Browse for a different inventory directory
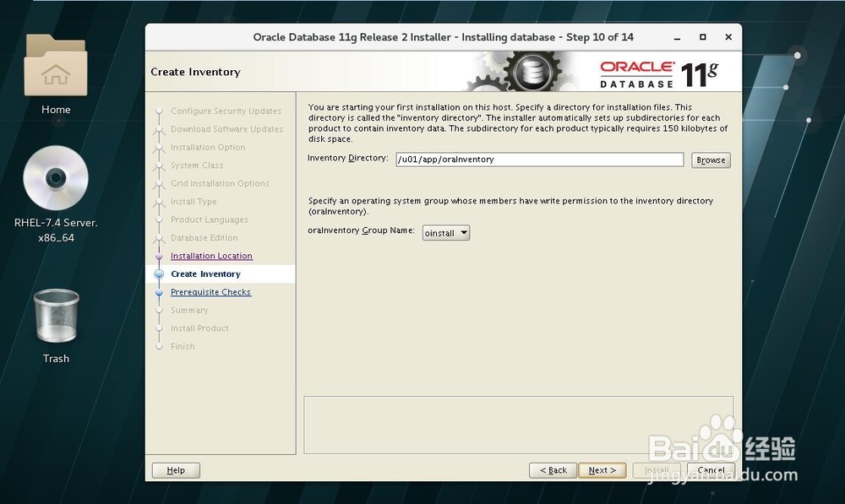Screen dimensions: 845x504 (x=710, y=160)
